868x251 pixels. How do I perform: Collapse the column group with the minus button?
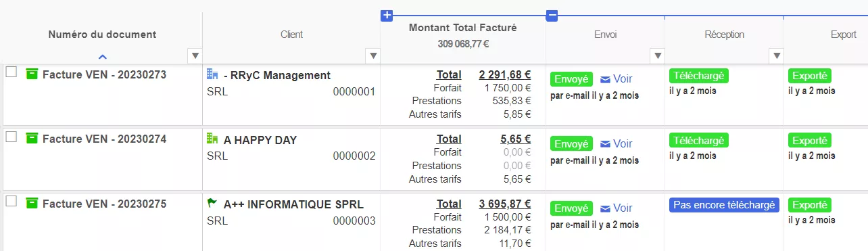[x=552, y=16]
